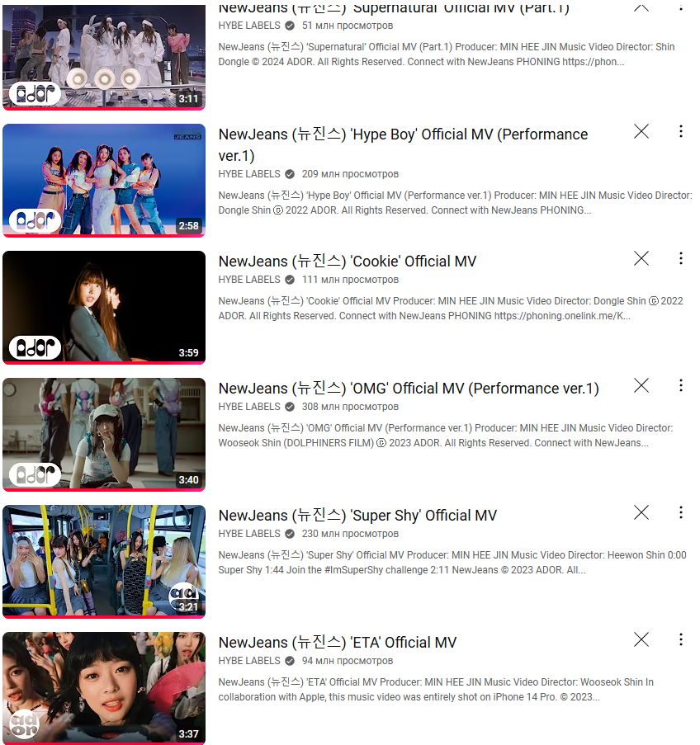Open three-dot menu for 'Hype Boy' video
This screenshot has width=700, height=745.
tap(681, 132)
